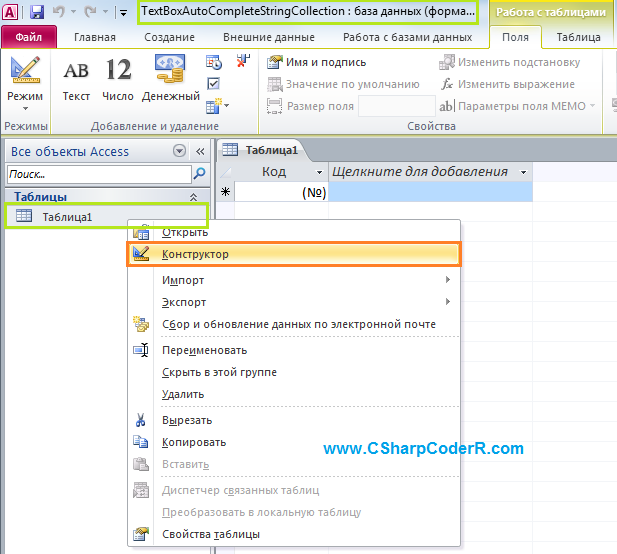Screen dimensions: 617x554
Task: Choose Вставить in context menu
Action: pyautogui.click(x=294, y=464)
